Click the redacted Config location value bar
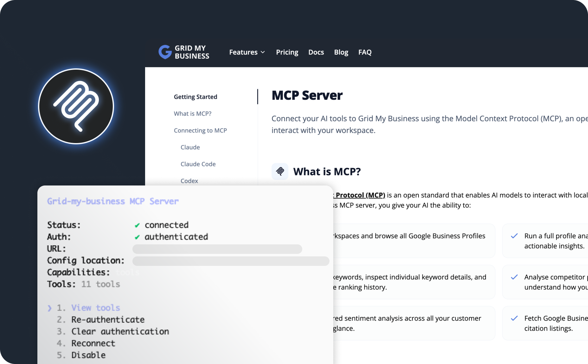588x364 pixels. pos(231,261)
